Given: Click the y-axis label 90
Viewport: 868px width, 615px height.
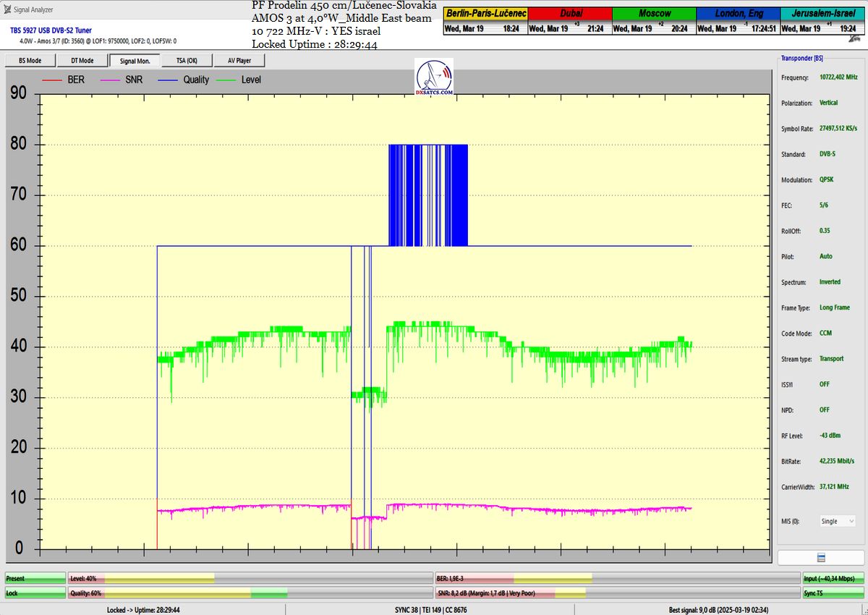Looking at the screenshot, I should tap(18, 93).
